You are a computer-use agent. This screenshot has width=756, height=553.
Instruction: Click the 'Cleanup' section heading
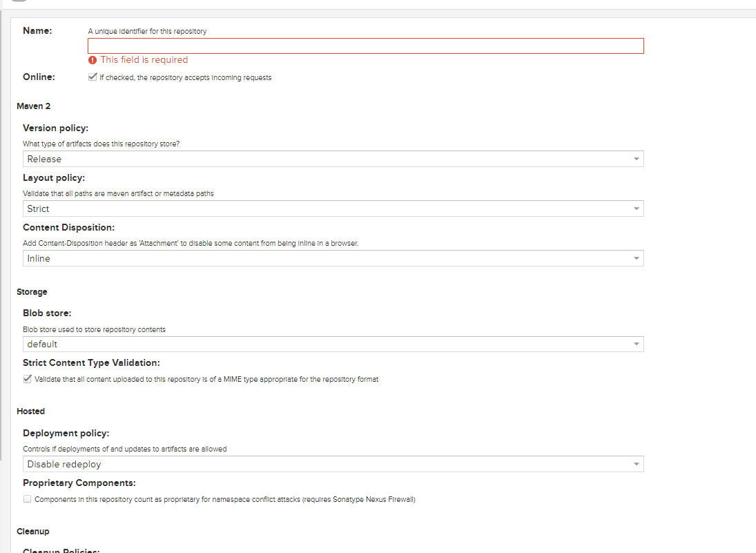(32, 532)
